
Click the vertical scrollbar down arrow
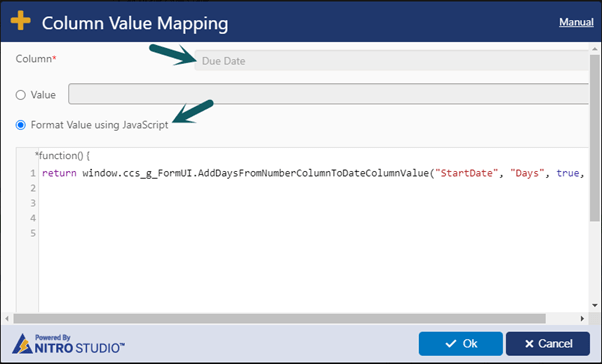(x=595, y=305)
